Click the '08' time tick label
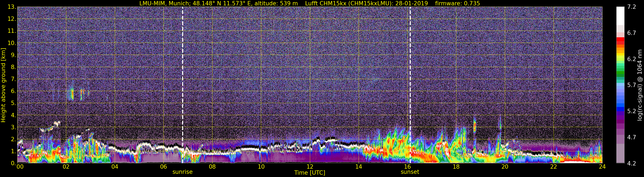 click(212, 167)
